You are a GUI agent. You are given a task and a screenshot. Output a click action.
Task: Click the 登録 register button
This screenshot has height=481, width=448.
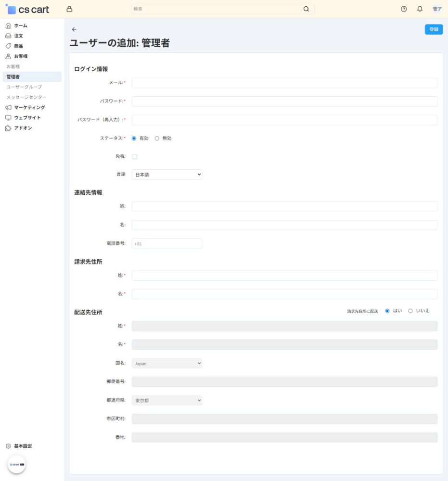click(x=434, y=29)
